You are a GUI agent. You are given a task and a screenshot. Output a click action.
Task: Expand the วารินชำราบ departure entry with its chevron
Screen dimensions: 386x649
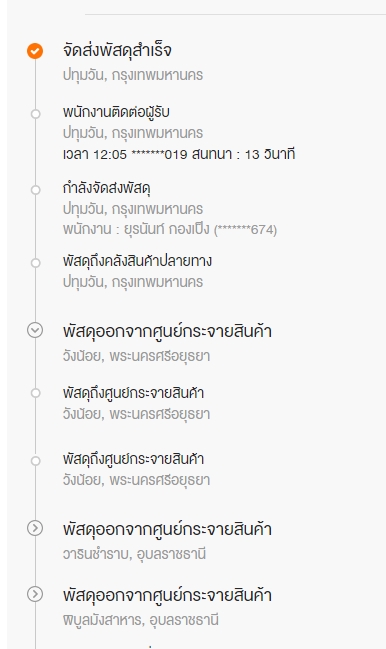[x=35, y=528]
